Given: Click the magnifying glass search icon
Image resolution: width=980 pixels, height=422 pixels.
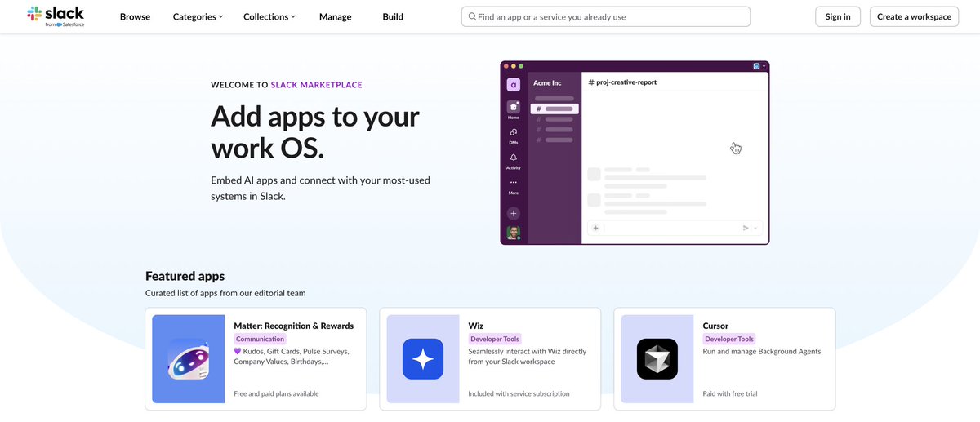Looking at the screenshot, I should [x=472, y=16].
